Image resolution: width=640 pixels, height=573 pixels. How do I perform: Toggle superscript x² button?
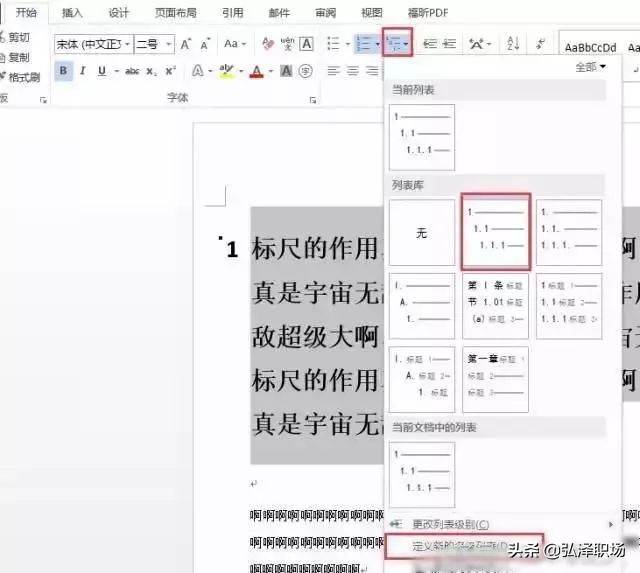click(x=171, y=71)
